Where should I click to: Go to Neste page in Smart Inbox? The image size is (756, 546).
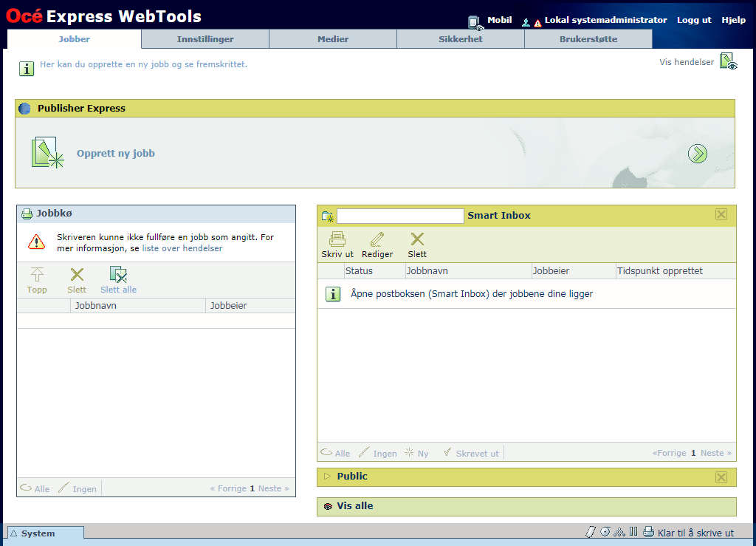coord(716,453)
